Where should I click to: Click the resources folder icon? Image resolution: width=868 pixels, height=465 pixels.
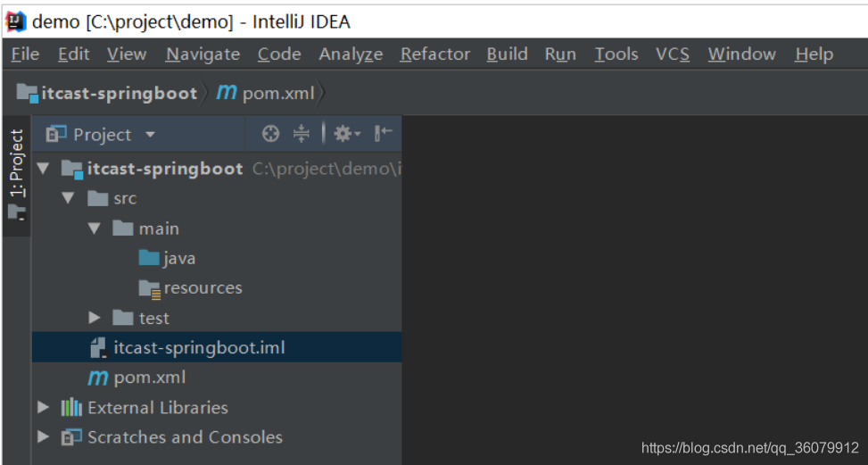150,288
